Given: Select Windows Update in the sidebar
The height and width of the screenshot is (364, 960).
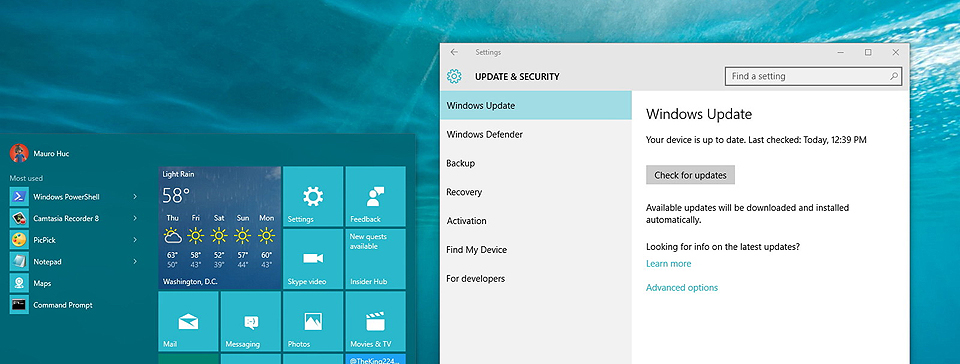Looking at the screenshot, I should click(x=536, y=105).
